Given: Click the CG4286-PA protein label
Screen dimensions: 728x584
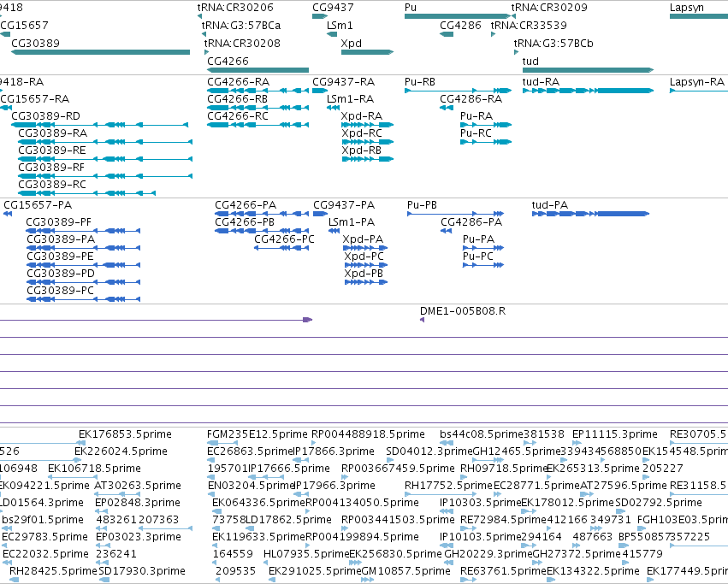Looking at the screenshot, I should pos(471,222).
